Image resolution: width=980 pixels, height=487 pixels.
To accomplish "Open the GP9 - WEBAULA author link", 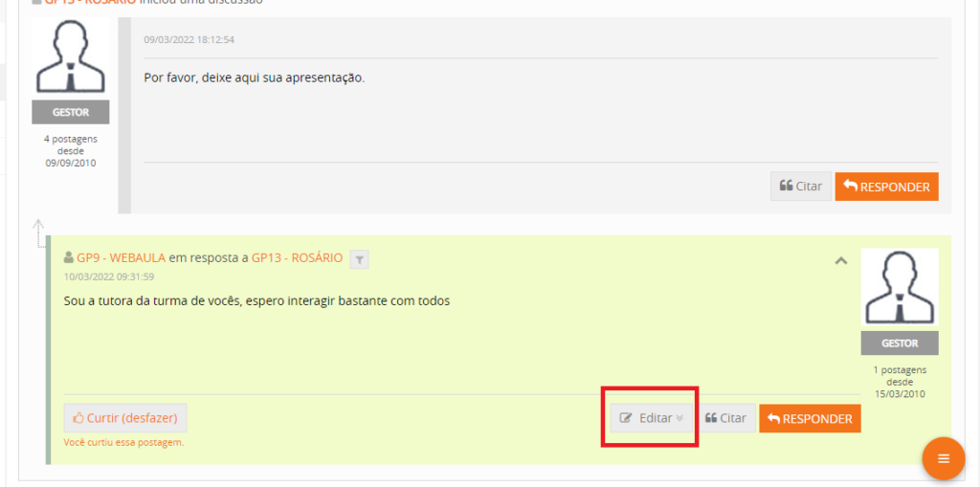I will [x=122, y=258].
